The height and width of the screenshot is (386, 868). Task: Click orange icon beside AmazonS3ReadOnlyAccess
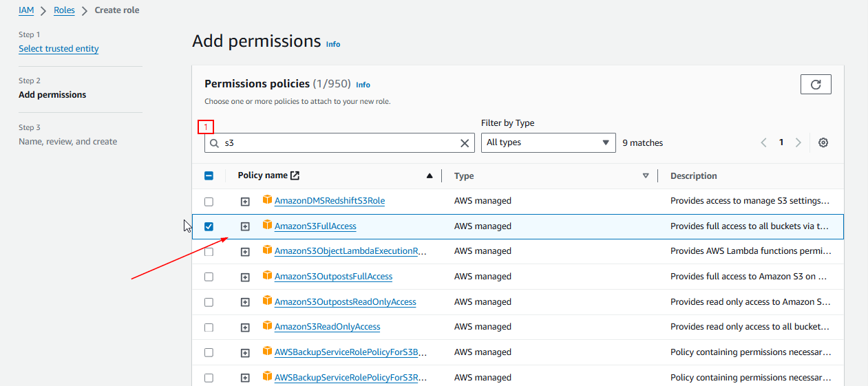268,326
